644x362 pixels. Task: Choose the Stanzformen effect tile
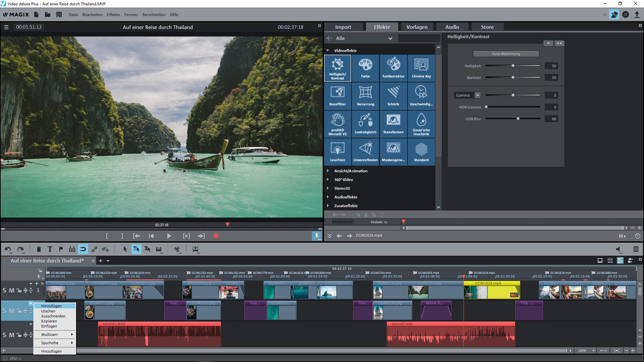click(x=393, y=124)
